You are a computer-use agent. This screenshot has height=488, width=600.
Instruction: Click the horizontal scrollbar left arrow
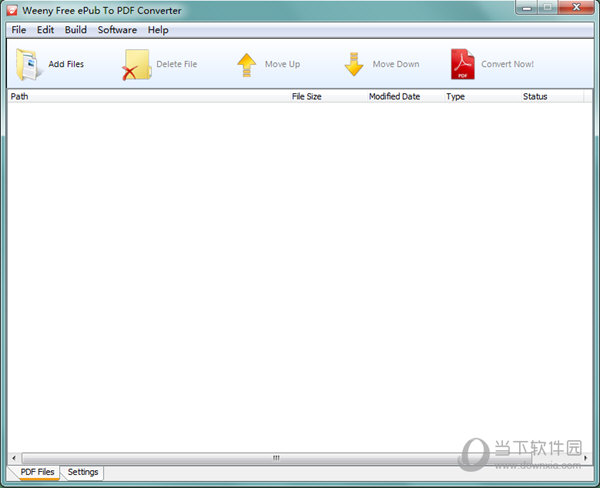pyautogui.click(x=14, y=458)
